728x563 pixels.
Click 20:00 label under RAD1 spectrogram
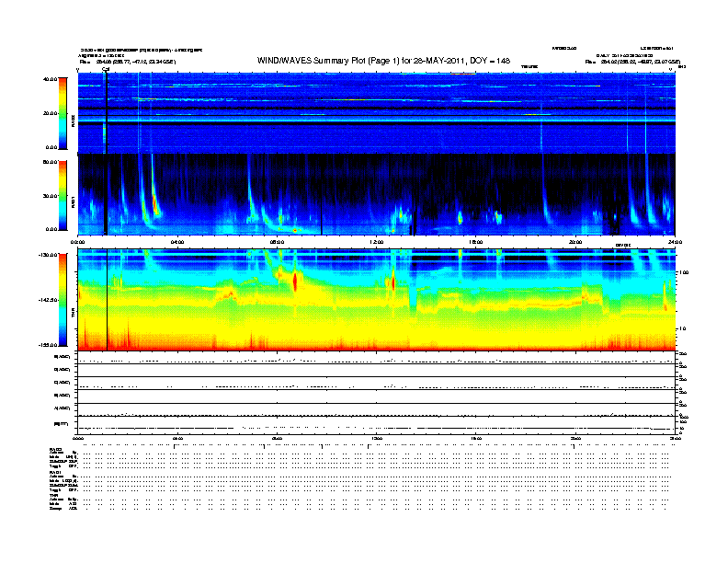[575, 242]
